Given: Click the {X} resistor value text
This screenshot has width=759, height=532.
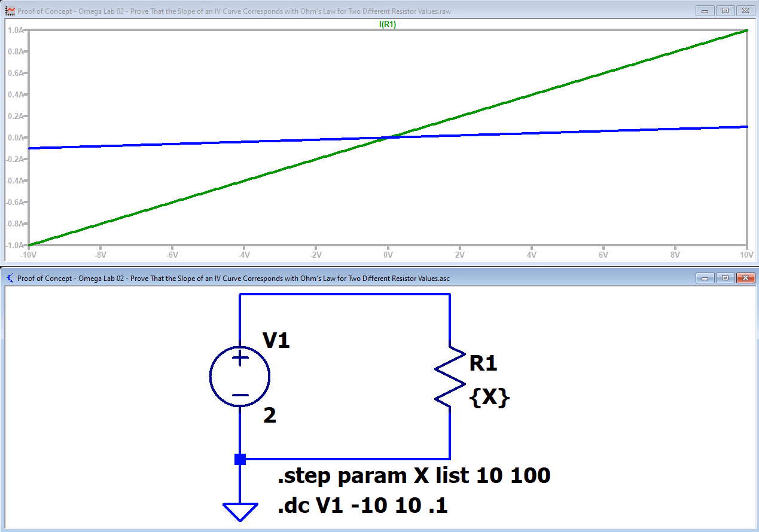Looking at the screenshot, I should click(x=490, y=398).
